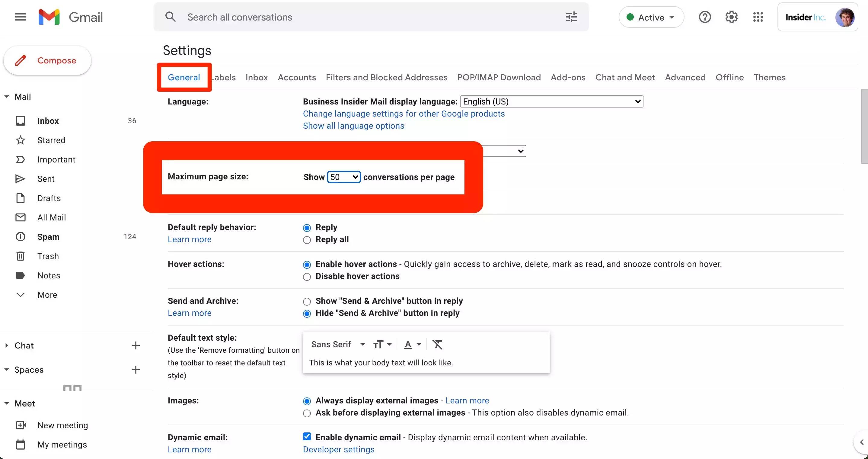Select the Reply all radio button

307,240
